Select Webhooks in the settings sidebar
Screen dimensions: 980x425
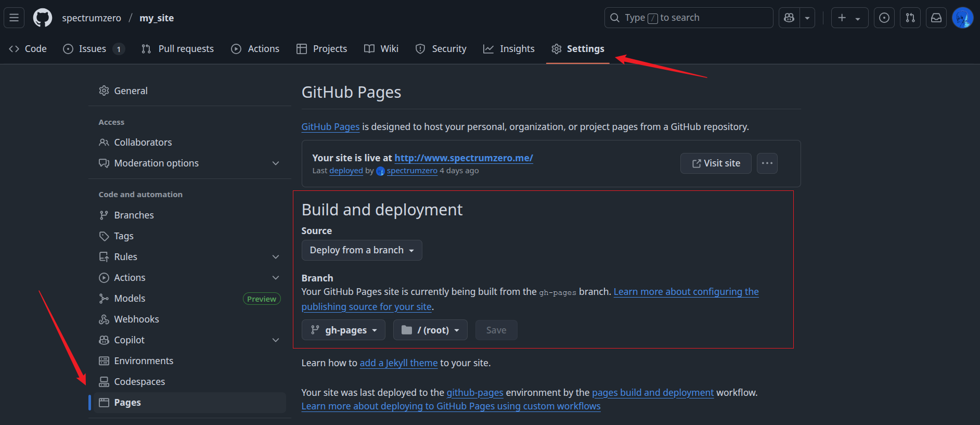tap(136, 319)
